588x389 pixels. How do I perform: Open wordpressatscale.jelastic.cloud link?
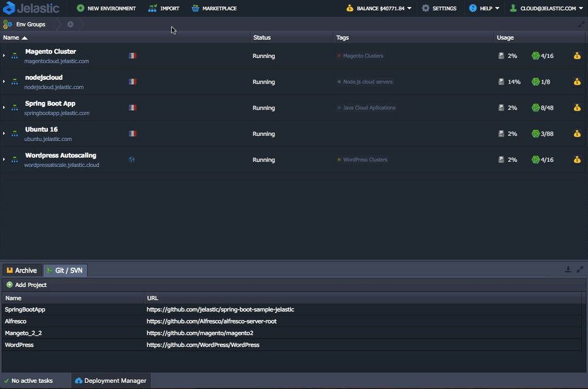tap(62, 165)
